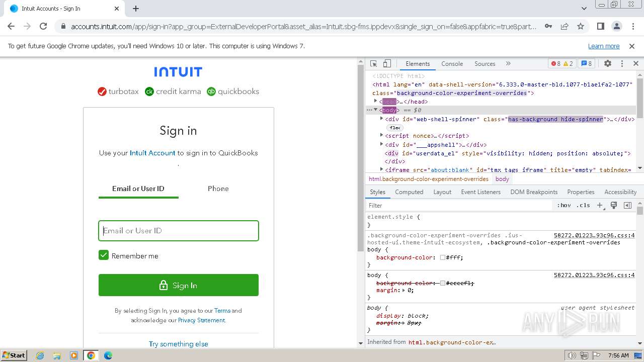Expand the ___appshell div node
644x362 pixels.
pos(381,144)
